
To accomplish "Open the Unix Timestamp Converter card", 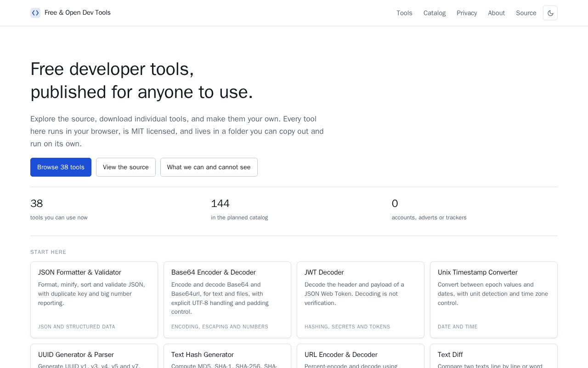I will [x=494, y=299].
